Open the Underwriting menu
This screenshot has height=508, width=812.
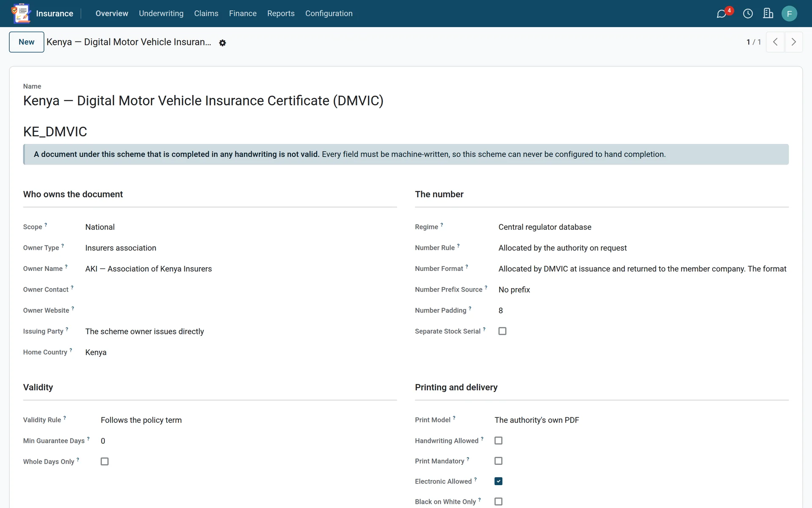(x=161, y=14)
